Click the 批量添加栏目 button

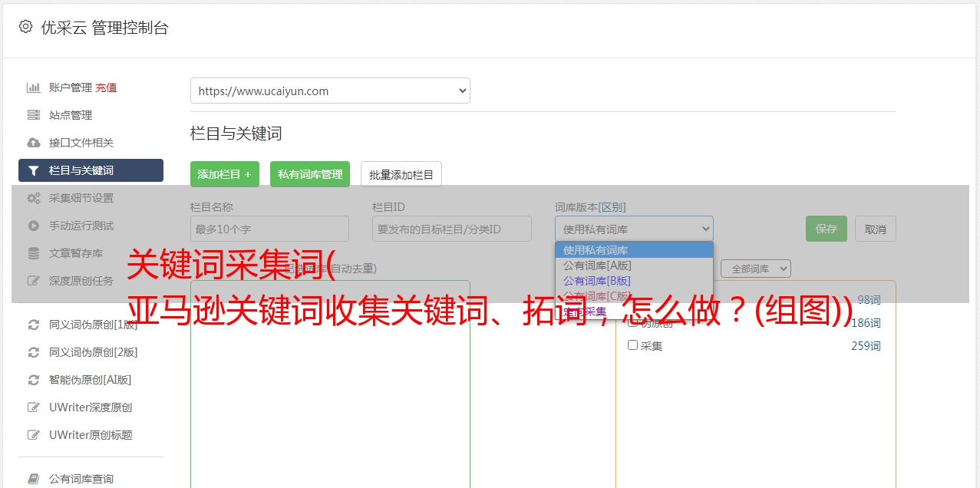point(401,174)
